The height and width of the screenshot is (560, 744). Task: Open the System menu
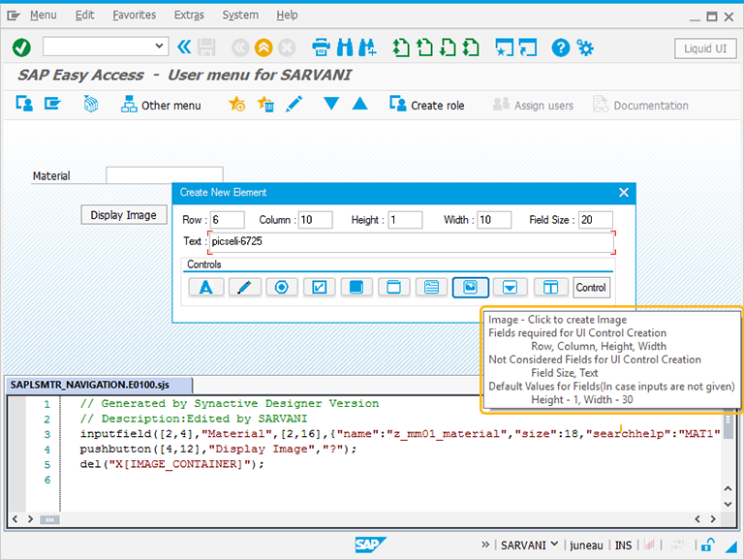click(x=240, y=16)
